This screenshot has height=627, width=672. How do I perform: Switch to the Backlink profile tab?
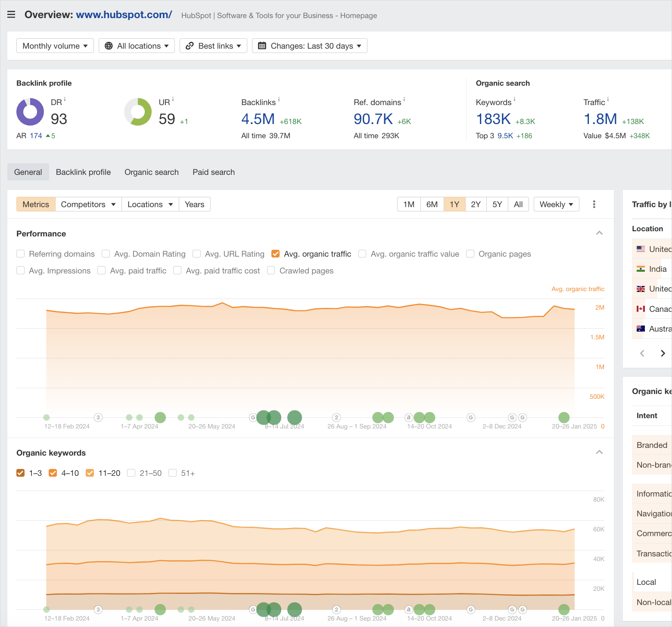[83, 172]
